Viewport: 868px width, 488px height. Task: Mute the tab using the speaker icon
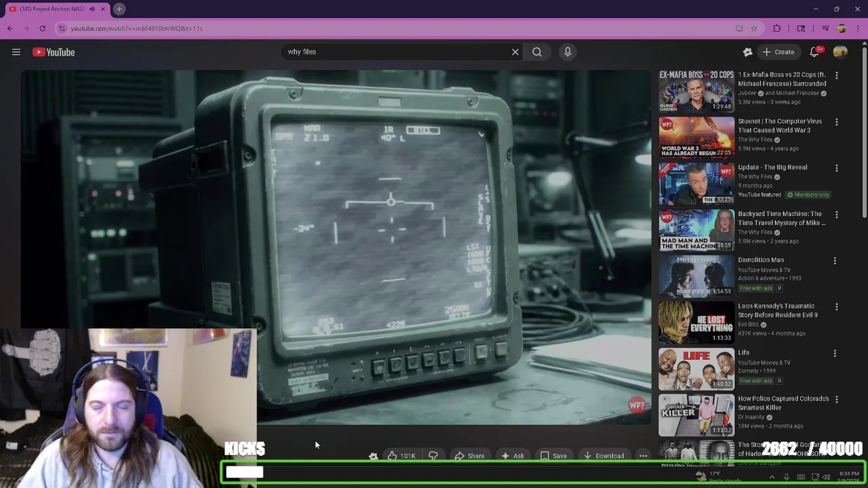point(92,9)
